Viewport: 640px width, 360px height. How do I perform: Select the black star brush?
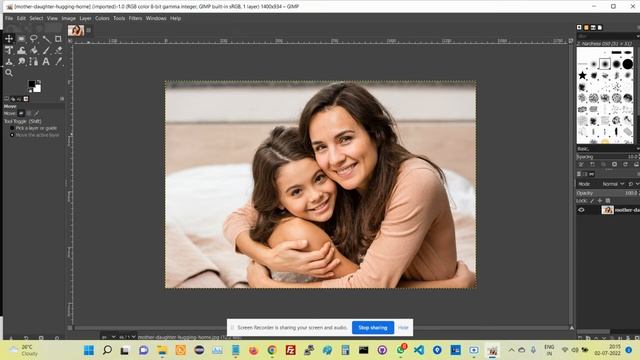click(582, 75)
